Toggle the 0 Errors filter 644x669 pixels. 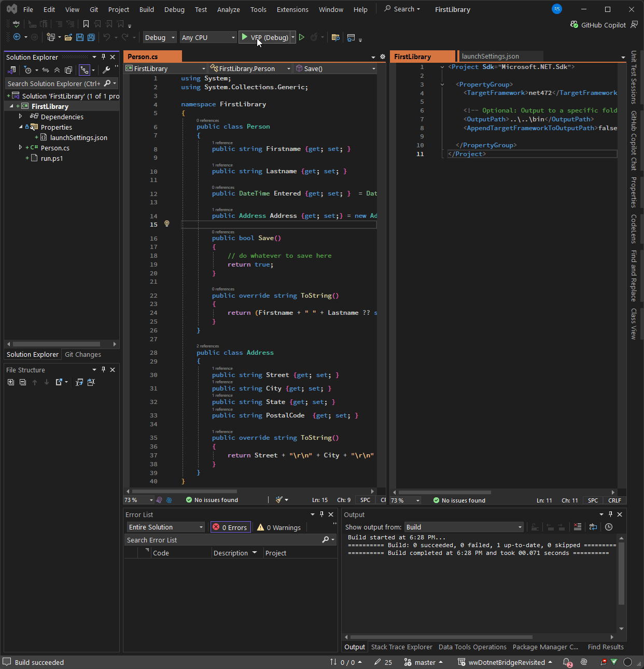coord(231,527)
